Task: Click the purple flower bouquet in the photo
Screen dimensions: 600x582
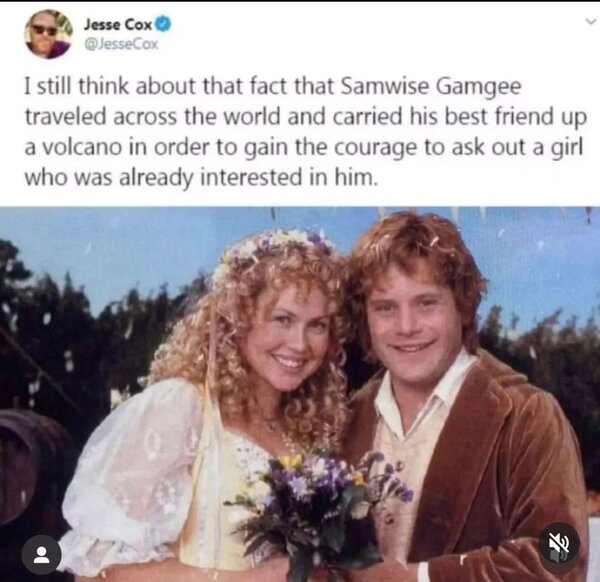Action: [x=321, y=509]
